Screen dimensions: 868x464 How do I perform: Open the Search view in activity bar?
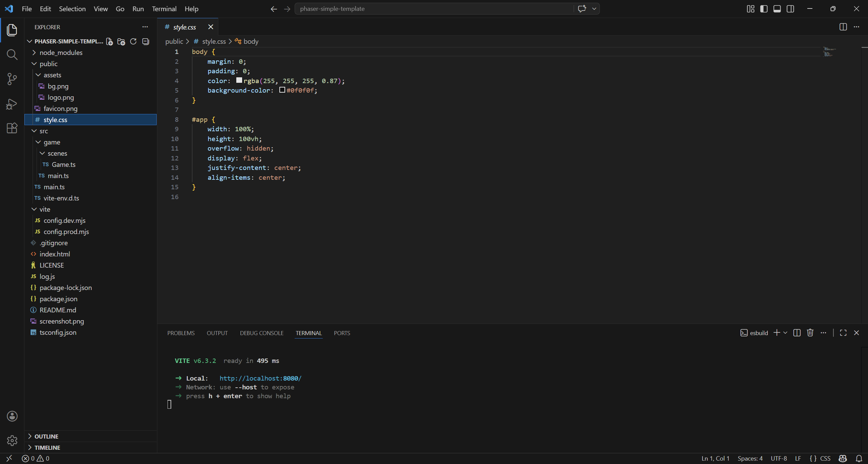click(x=12, y=54)
